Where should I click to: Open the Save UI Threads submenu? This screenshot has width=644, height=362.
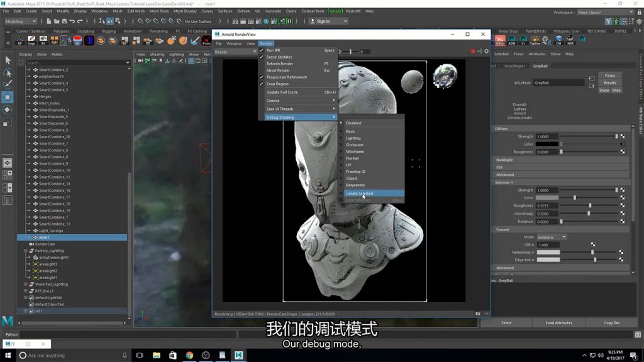pyautogui.click(x=297, y=109)
